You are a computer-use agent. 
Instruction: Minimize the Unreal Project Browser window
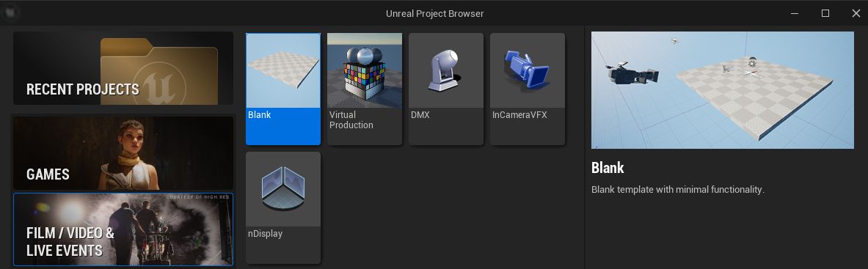point(795,13)
